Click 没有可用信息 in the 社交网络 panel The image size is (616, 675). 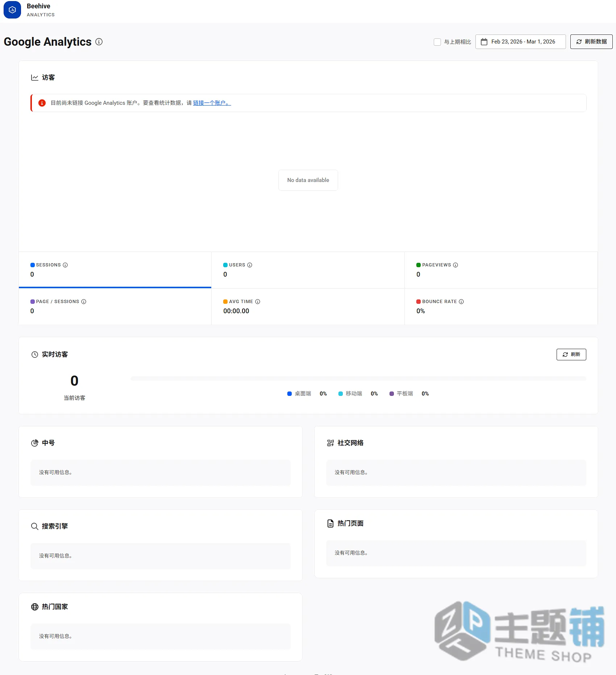(351, 472)
